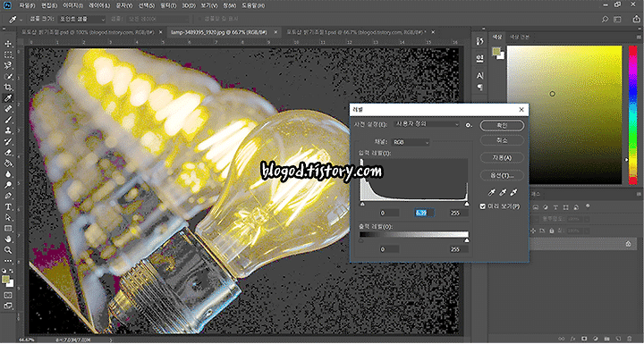Click the Quick Mask mode icon

click(x=8, y=295)
